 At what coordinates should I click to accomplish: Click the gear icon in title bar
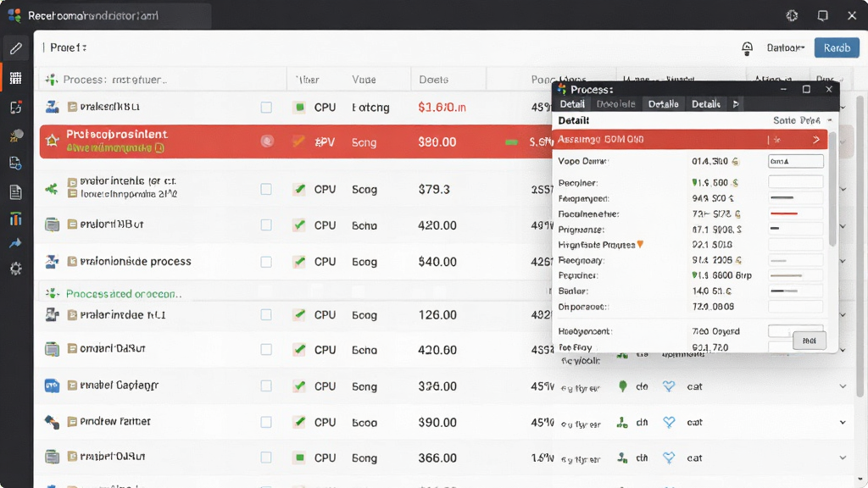pos(793,15)
